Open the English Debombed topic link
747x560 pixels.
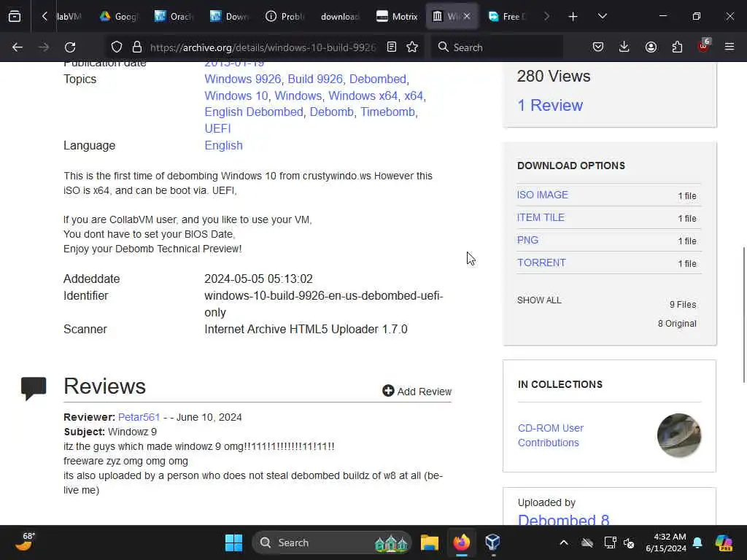[254, 112]
